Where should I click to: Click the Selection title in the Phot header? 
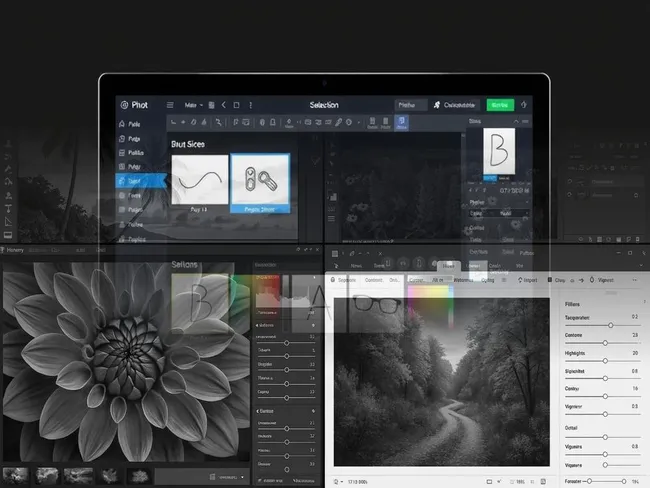(324, 105)
